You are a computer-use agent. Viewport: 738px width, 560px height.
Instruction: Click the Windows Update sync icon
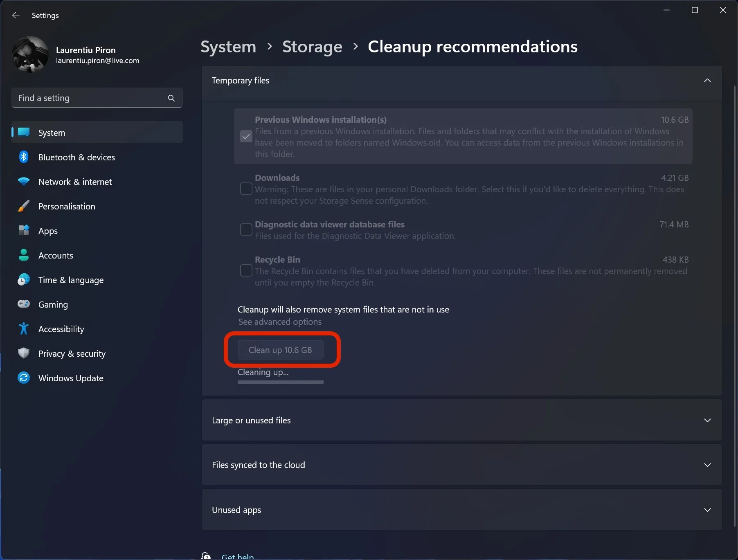pyautogui.click(x=24, y=378)
